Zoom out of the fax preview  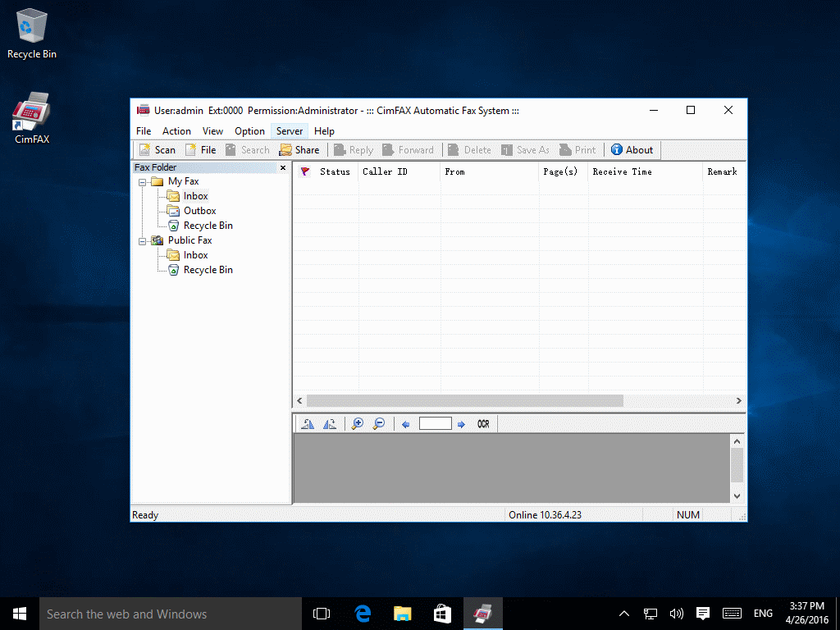point(379,424)
